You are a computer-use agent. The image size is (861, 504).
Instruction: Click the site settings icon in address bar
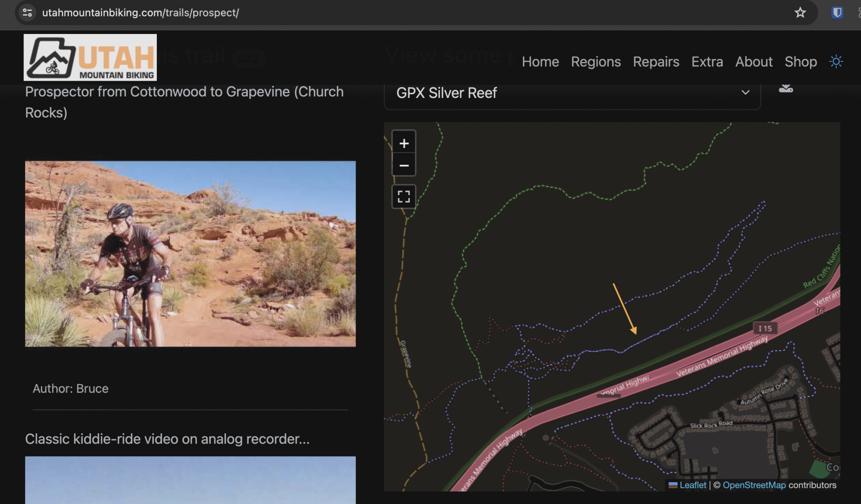(x=27, y=13)
